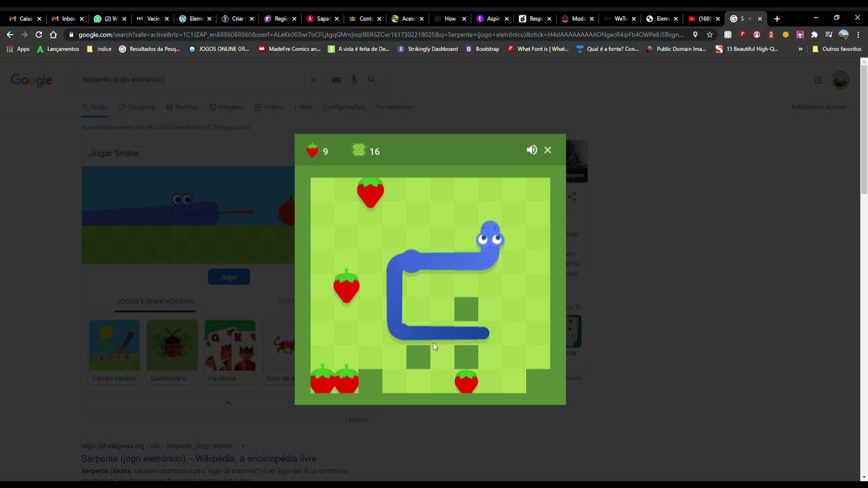
Task: Open the Serpente Wikipedia result link
Action: tap(199, 458)
